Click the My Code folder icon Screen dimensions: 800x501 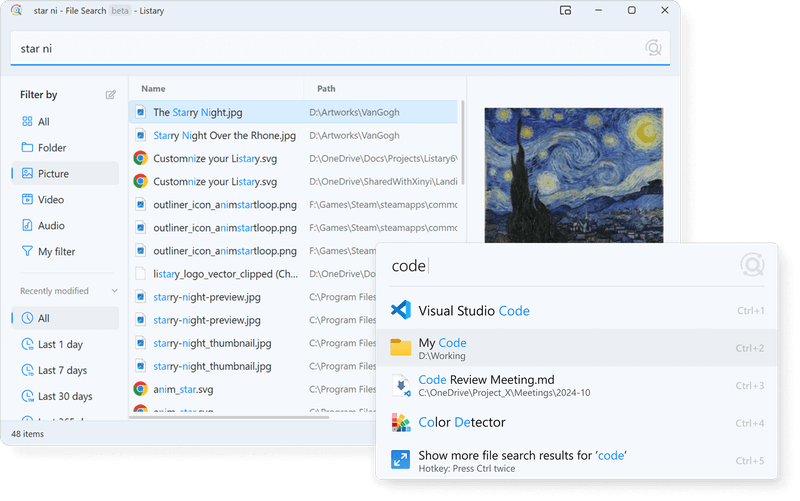[401, 348]
